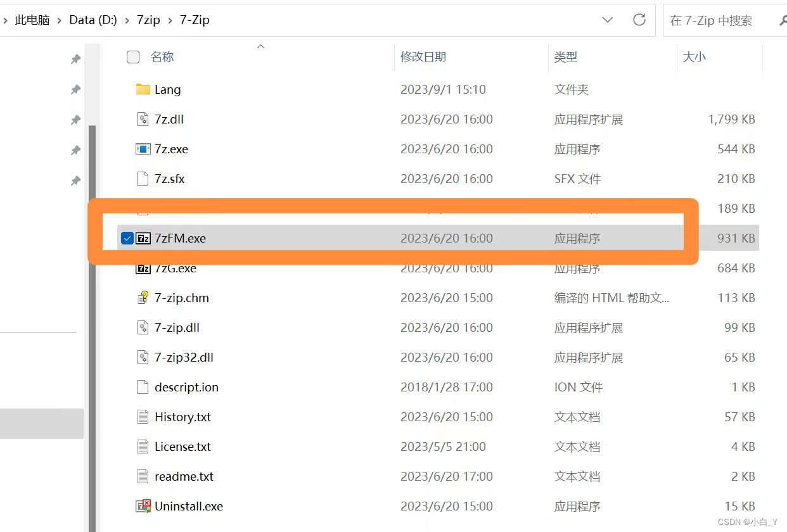
Task: Uncheck the checkbox next to 7zFM.exe
Action: [127, 238]
